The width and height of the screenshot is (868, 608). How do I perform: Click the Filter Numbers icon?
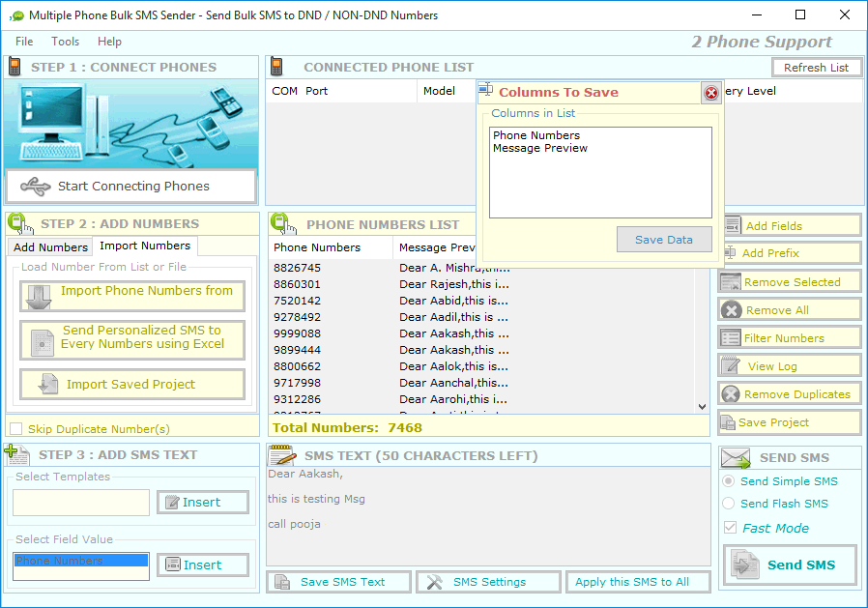coord(730,337)
